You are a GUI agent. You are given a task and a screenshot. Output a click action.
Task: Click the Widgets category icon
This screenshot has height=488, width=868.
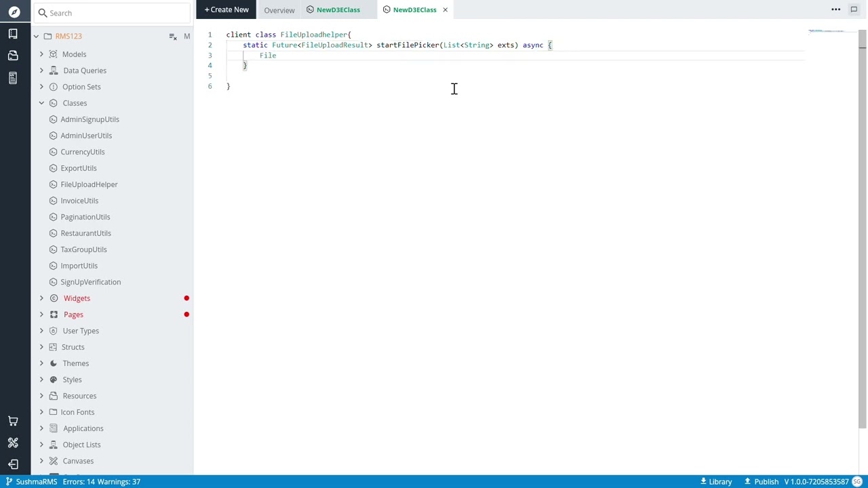coord(54,298)
